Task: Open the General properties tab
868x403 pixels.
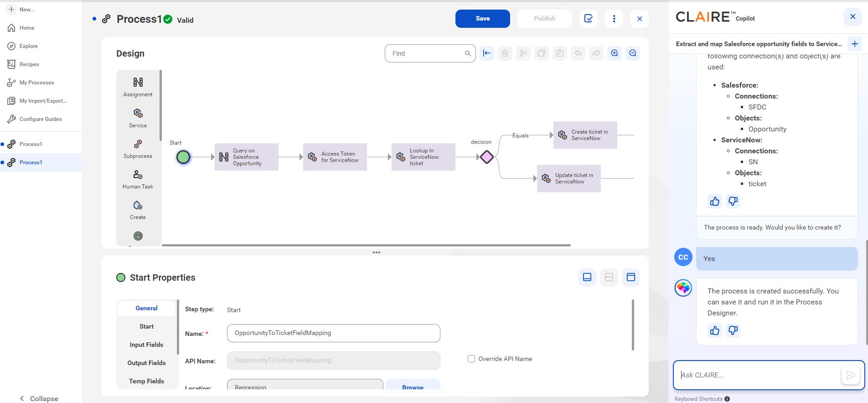Action: coord(146,308)
